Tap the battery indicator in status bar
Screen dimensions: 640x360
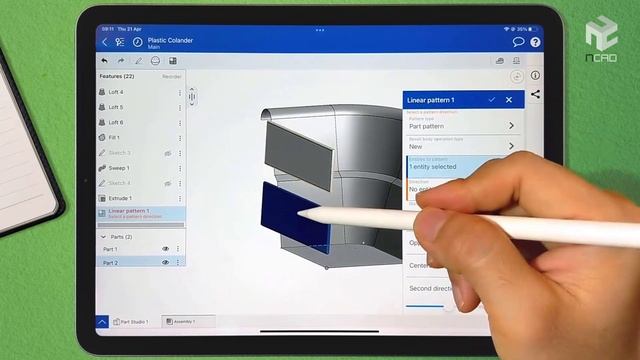pyautogui.click(x=531, y=29)
